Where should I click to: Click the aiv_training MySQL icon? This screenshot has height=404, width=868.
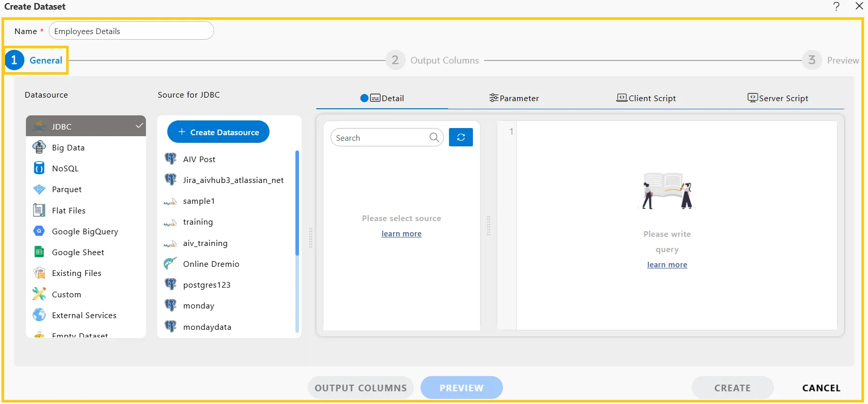click(x=170, y=243)
